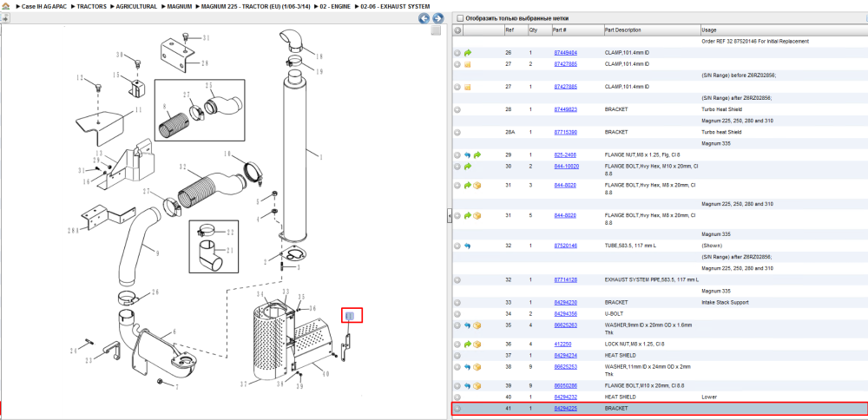Viewport: 868px width, 420px height.
Task: Go to previous diagram with left arrow
Action: [x=424, y=19]
